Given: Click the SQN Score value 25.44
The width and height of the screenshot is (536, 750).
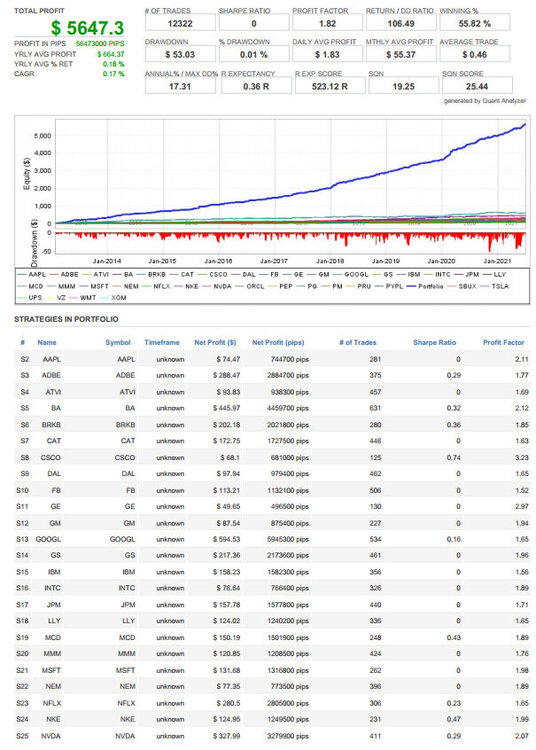Looking at the screenshot, I should [x=477, y=87].
